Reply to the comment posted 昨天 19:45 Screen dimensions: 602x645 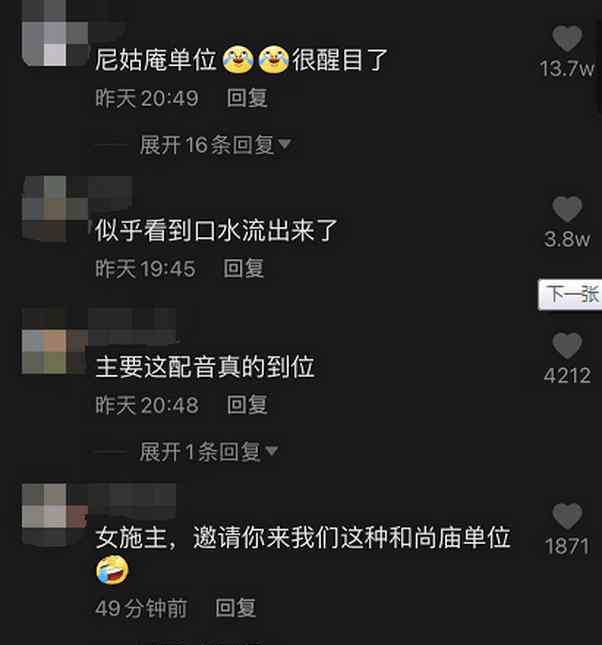tap(244, 269)
